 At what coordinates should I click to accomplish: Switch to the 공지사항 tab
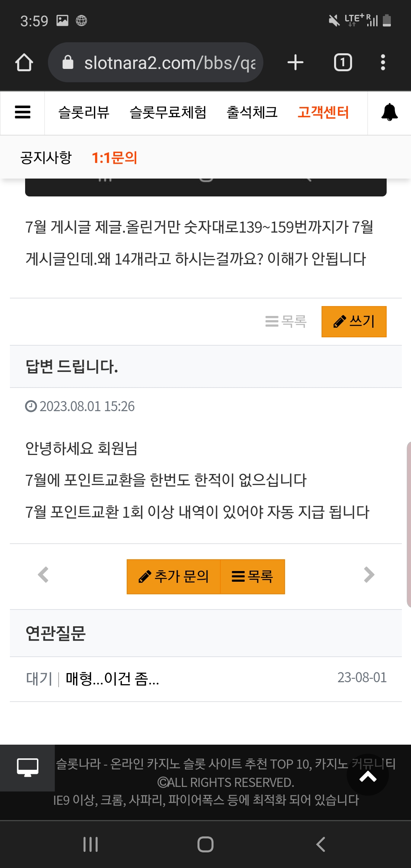pyautogui.click(x=46, y=158)
